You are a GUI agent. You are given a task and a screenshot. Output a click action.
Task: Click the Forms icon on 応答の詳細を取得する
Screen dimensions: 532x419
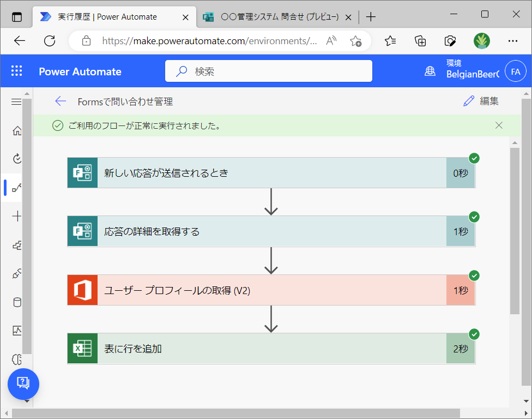coord(82,231)
